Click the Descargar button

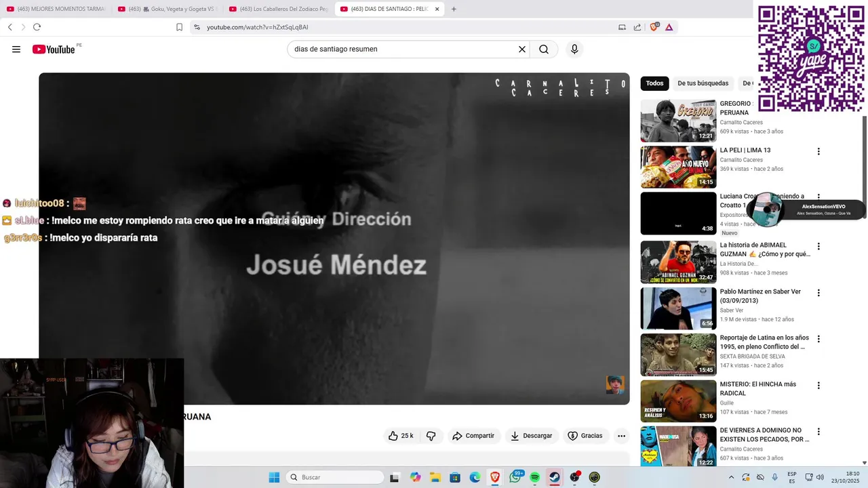point(531,436)
